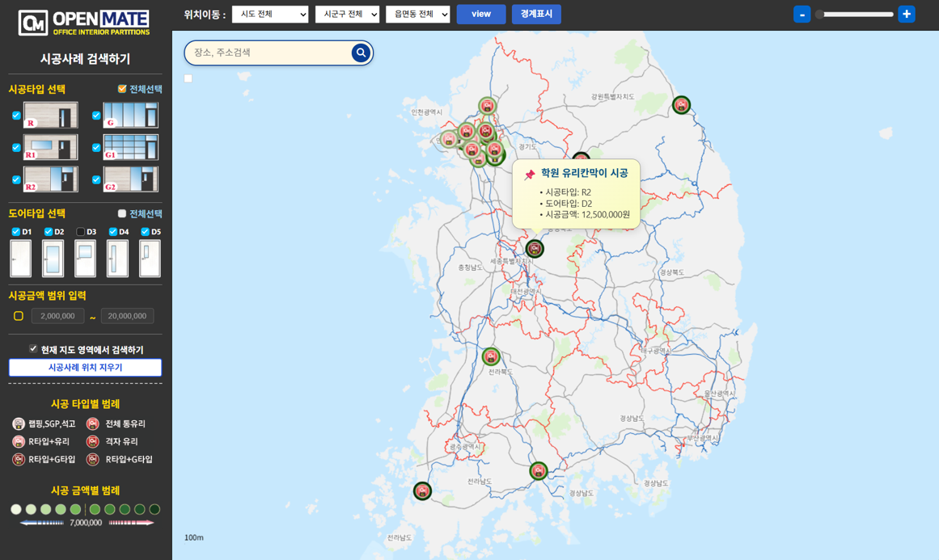Click the map zoom level slider
Image resolution: width=939 pixels, height=560 pixels.
pyautogui.click(x=854, y=15)
